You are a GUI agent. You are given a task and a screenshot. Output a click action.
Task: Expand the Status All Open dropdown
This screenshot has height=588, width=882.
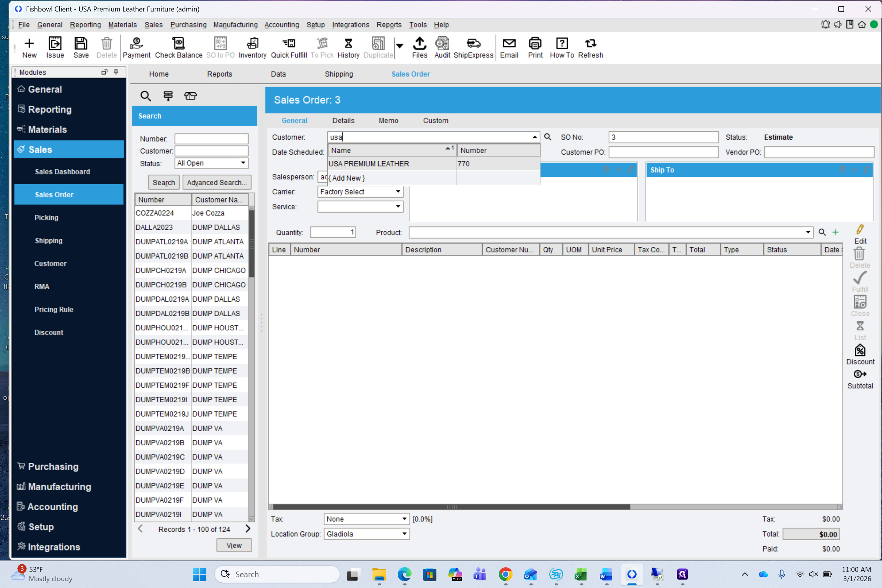click(x=243, y=163)
